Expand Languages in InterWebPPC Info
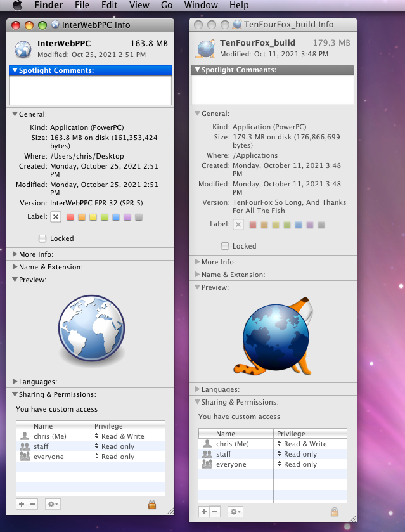Image resolution: width=405 pixels, height=532 pixels. (15, 381)
